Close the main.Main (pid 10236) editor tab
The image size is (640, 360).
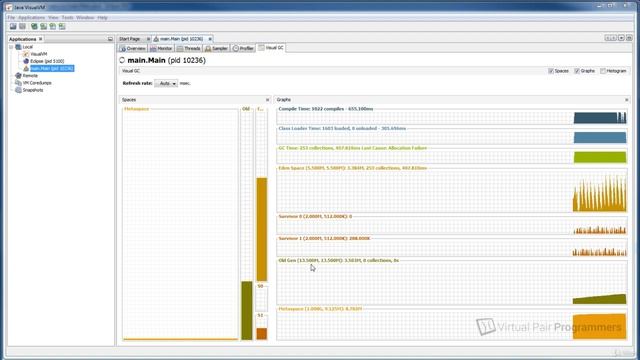pyautogui.click(x=210, y=39)
